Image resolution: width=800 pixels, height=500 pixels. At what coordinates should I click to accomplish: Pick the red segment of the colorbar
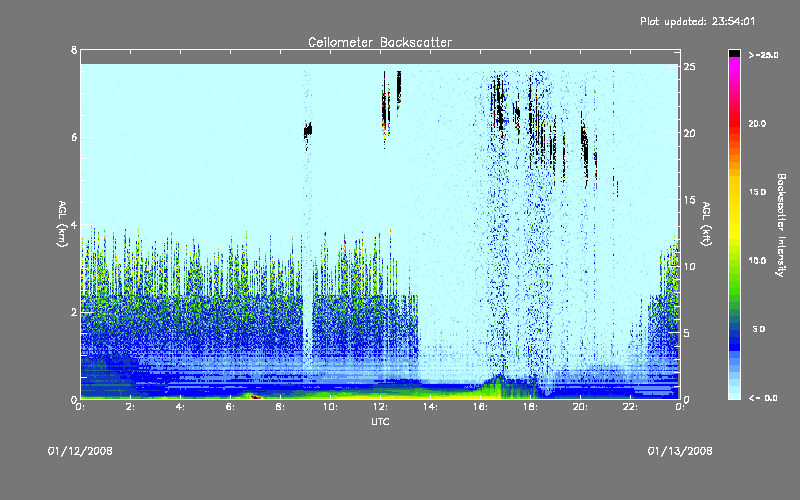tap(734, 121)
